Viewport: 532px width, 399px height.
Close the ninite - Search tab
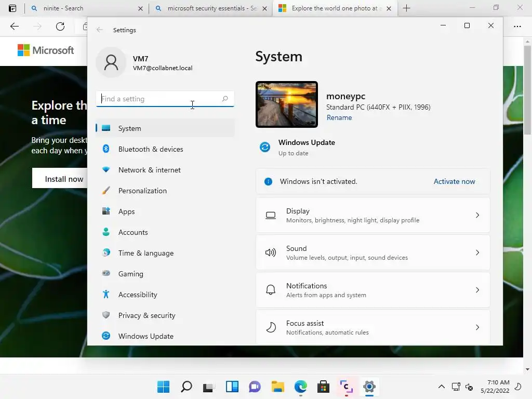coord(140,9)
